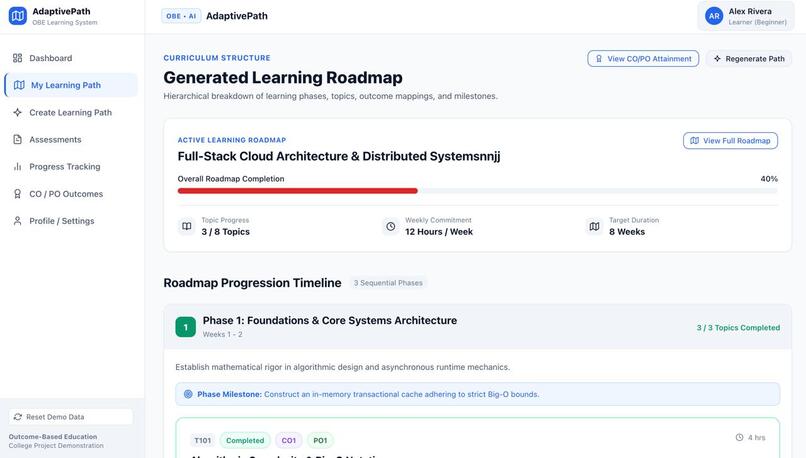Click the 40% completion value

pos(769,179)
